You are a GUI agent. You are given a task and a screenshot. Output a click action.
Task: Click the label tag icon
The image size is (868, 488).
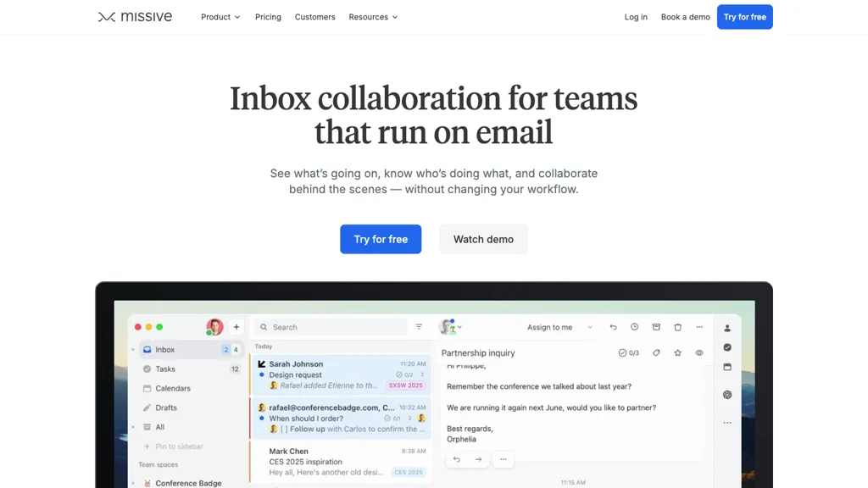656,353
